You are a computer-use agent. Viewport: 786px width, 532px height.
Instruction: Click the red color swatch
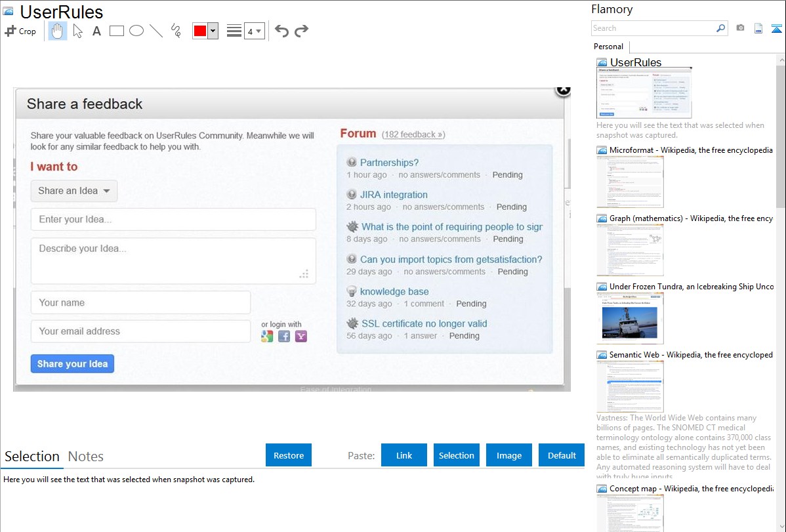(200, 31)
